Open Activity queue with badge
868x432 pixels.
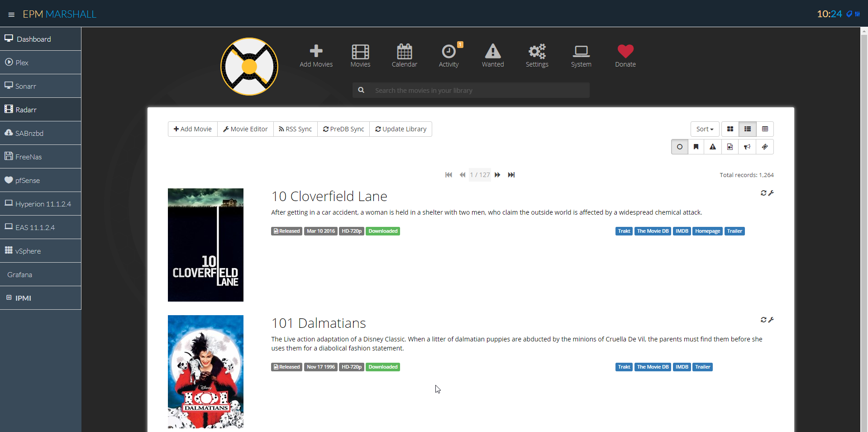(449, 56)
